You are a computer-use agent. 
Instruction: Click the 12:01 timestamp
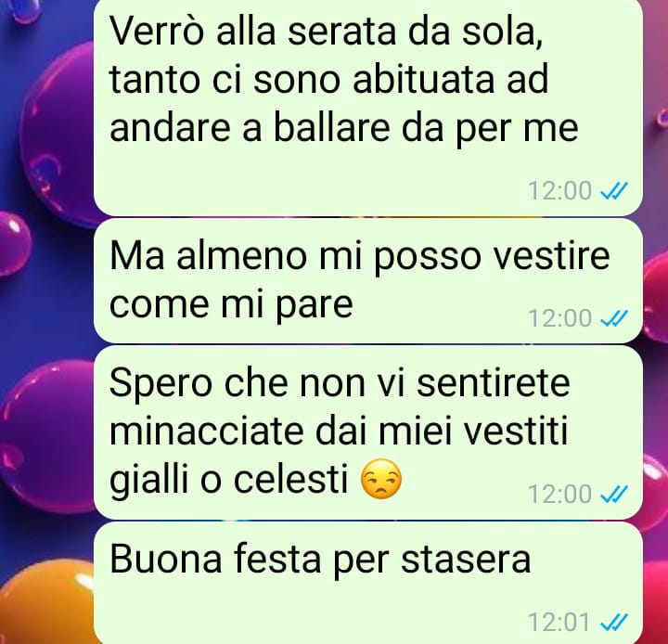tap(559, 622)
